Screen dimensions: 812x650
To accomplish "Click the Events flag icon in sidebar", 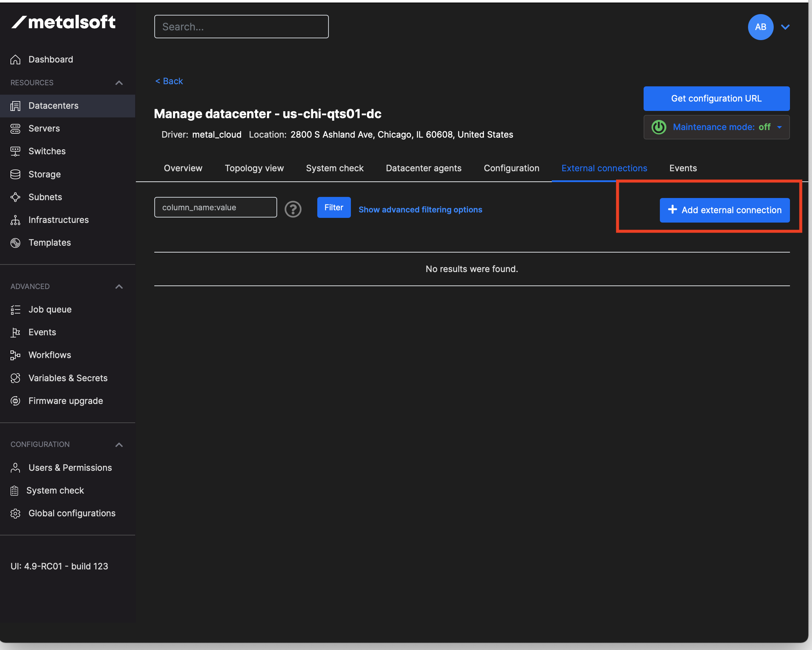I will pos(15,332).
